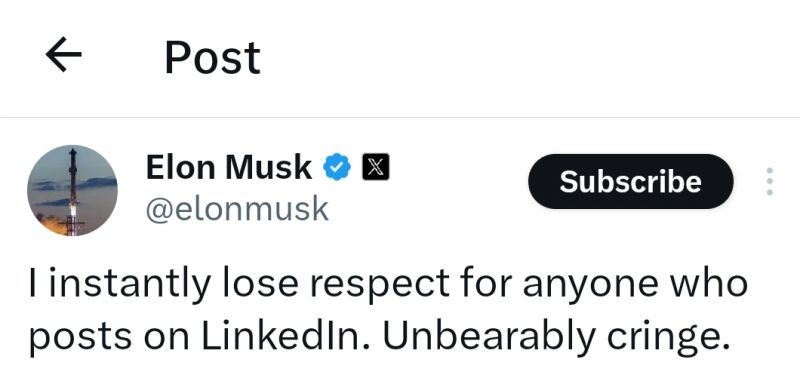The height and width of the screenshot is (375, 800).
Task: Subscribe to Elon Musk
Action: 631,181
